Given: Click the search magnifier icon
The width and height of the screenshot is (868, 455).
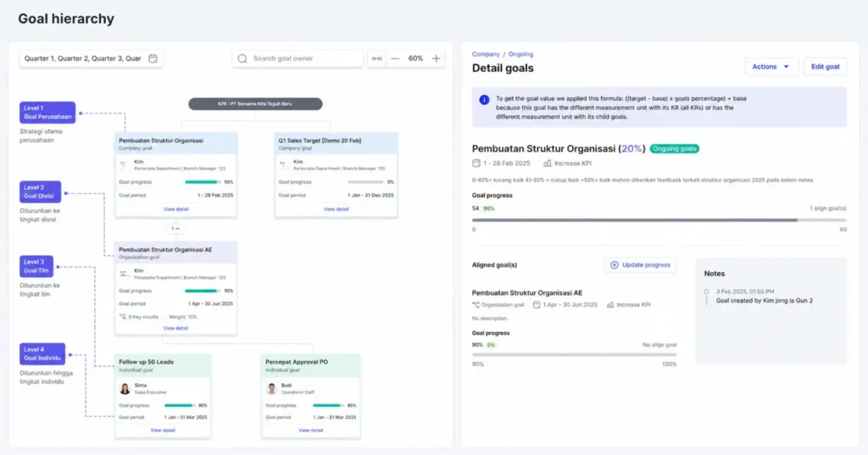Looking at the screenshot, I should coord(242,58).
